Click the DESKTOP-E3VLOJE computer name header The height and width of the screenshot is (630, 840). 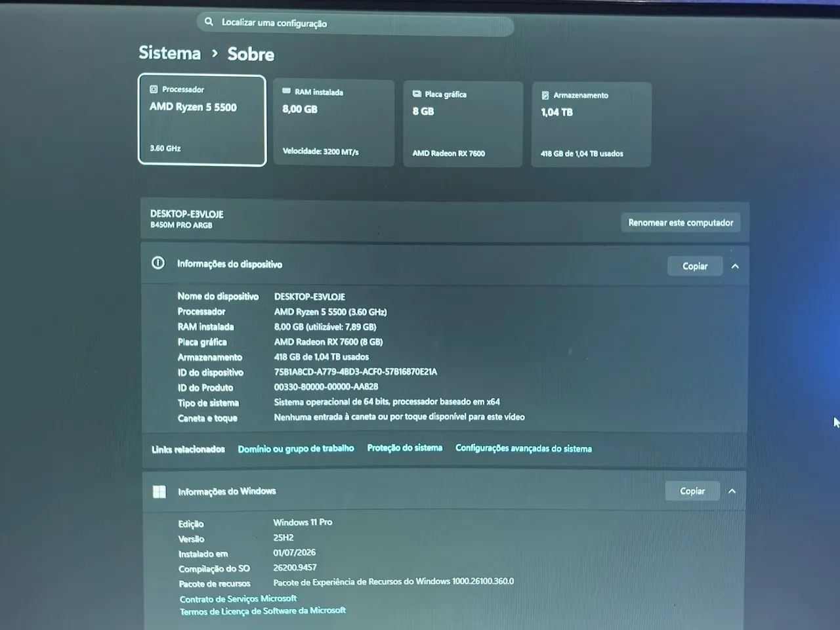pos(187,214)
